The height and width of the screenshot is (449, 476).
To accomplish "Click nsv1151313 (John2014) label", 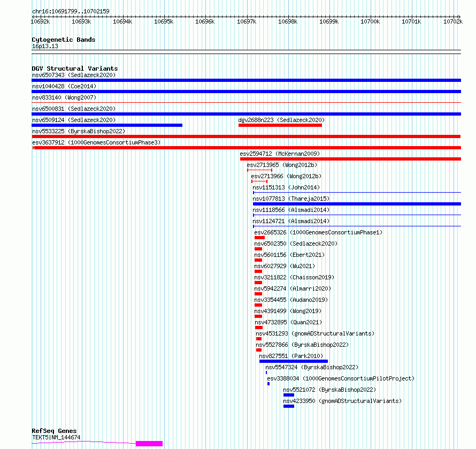I will (x=286, y=187).
